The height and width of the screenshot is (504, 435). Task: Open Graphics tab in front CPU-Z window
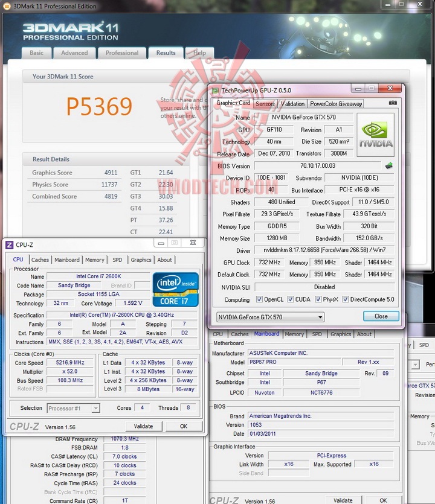point(141,260)
